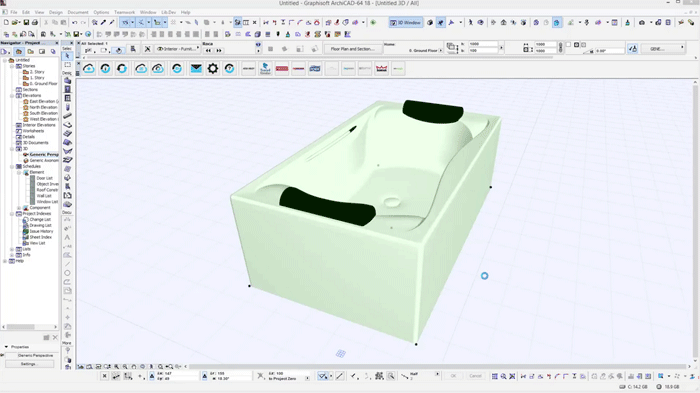Select the Arrow selection tool
Image resolution: width=700 pixels, height=393 pixels.
coord(67,56)
